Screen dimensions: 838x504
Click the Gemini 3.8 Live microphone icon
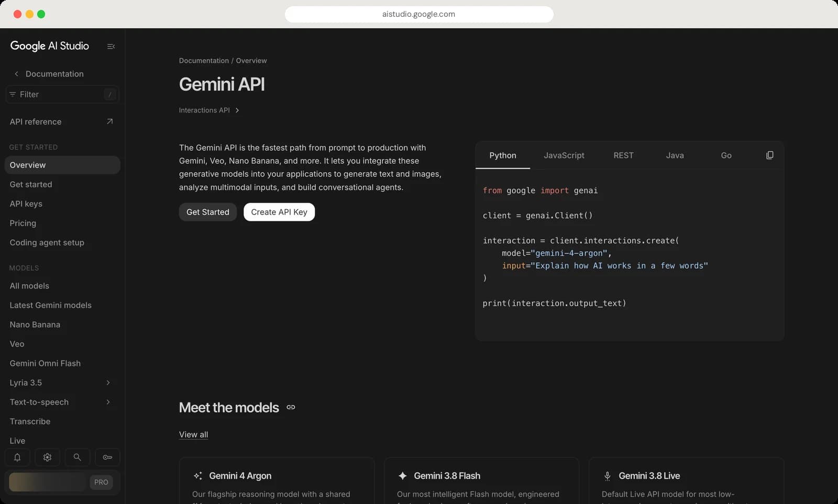pos(607,476)
